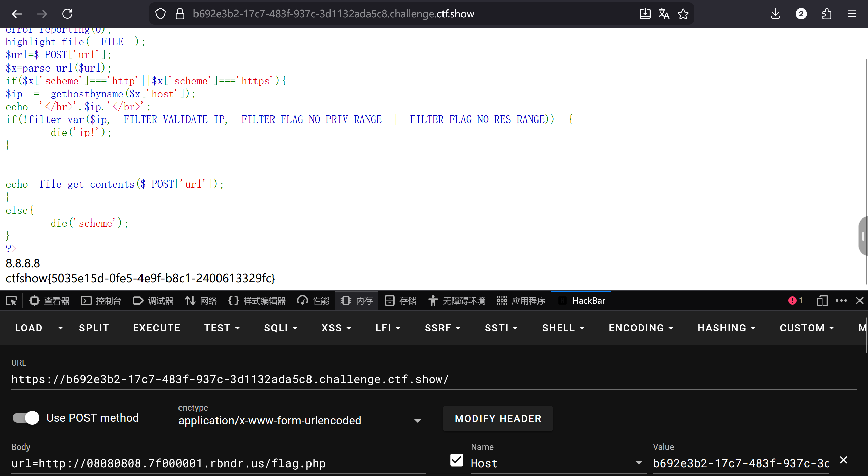This screenshot has height=476, width=868.
Task: Open the SSRF dropdown menu
Action: click(x=442, y=328)
